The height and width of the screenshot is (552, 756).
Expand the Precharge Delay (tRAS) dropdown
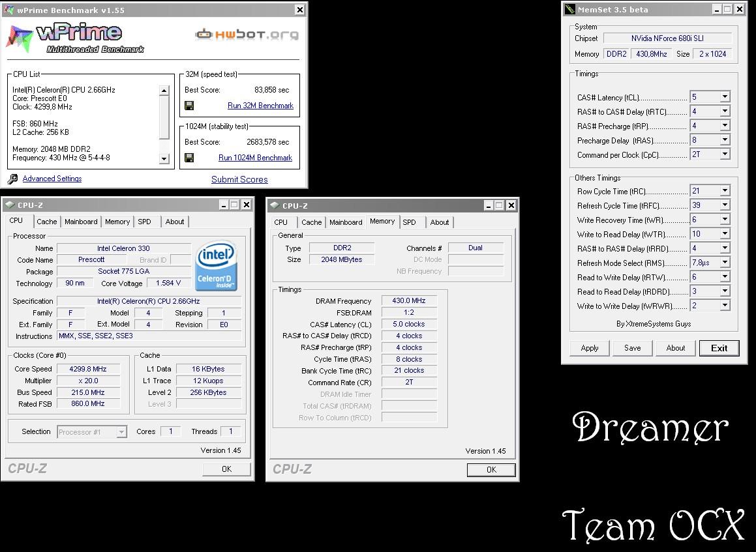(x=725, y=140)
